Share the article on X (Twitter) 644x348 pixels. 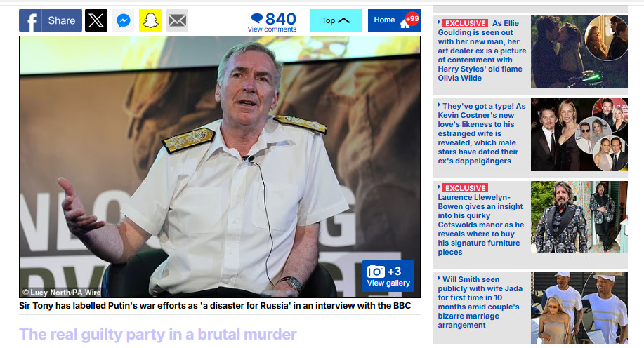tap(96, 20)
